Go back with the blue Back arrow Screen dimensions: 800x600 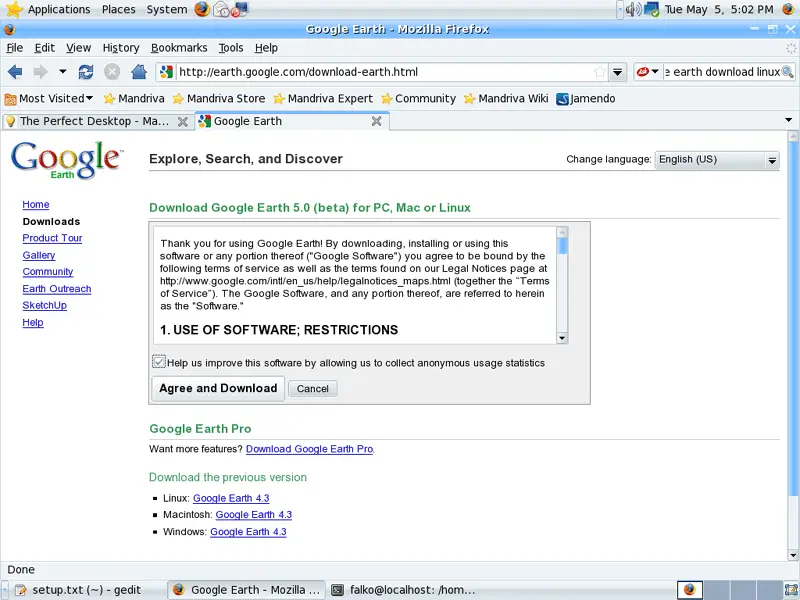point(15,72)
